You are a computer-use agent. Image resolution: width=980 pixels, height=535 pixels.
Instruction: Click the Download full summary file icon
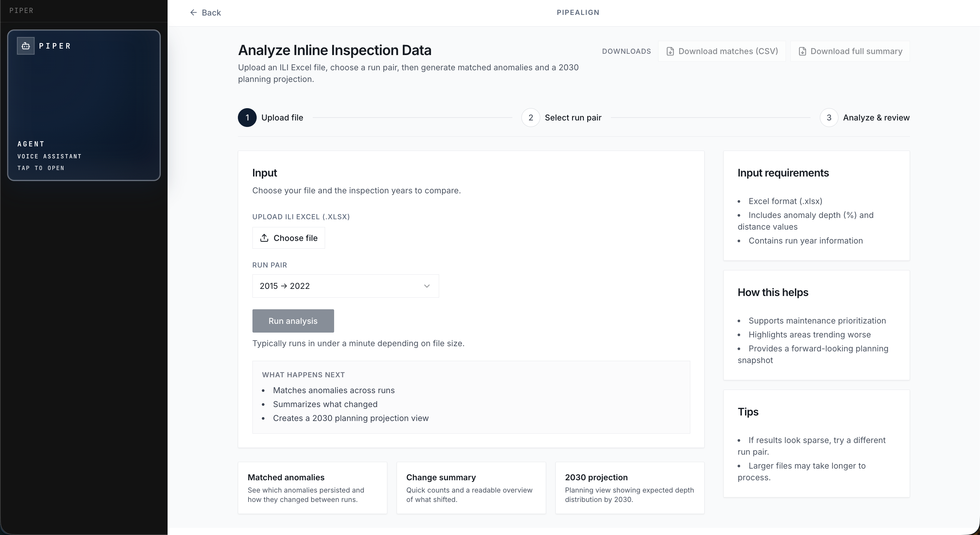click(802, 51)
